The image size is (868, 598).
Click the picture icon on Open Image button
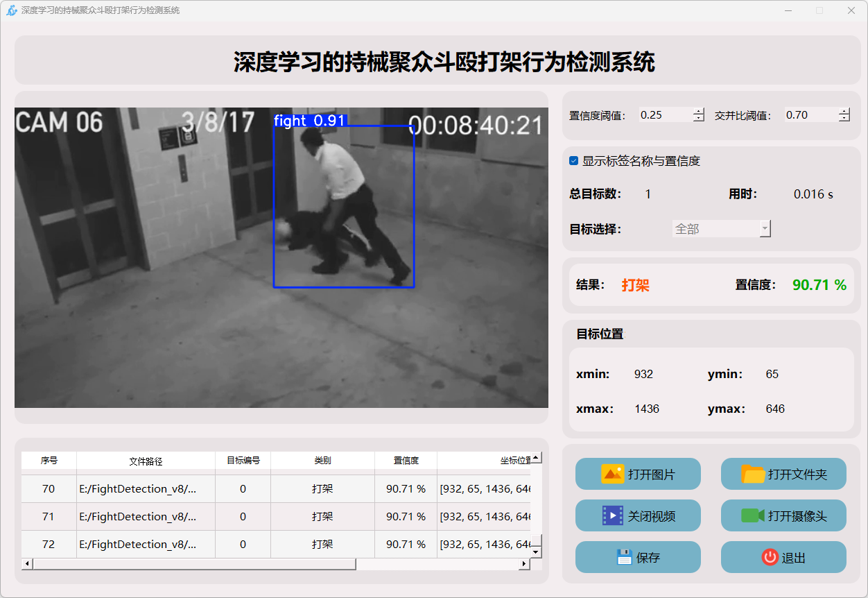tap(613, 475)
